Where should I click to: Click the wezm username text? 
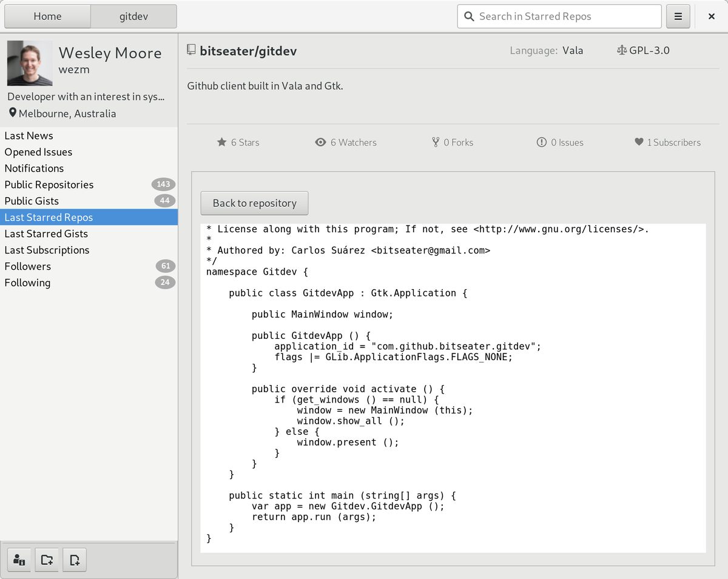(x=74, y=70)
